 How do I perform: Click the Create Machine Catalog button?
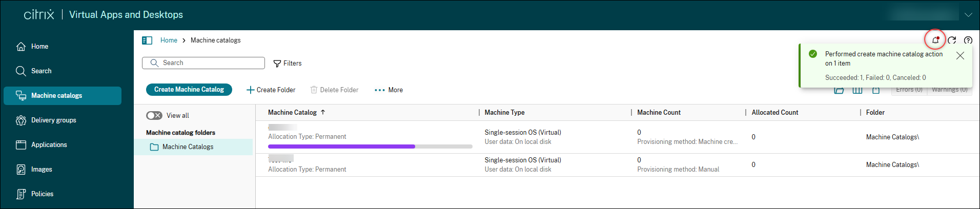189,90
